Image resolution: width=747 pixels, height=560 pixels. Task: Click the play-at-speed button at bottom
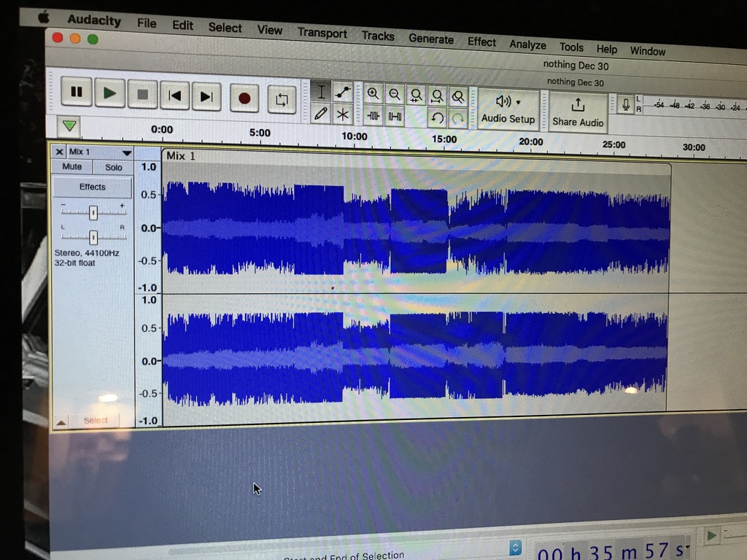click(711, 535)
